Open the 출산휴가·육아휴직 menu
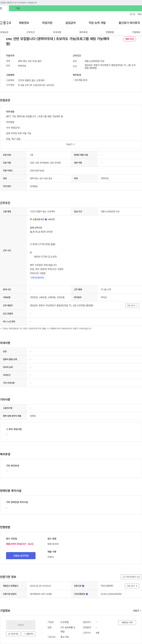The width and height of the screenshot is (142, 644). coord(129,23)
